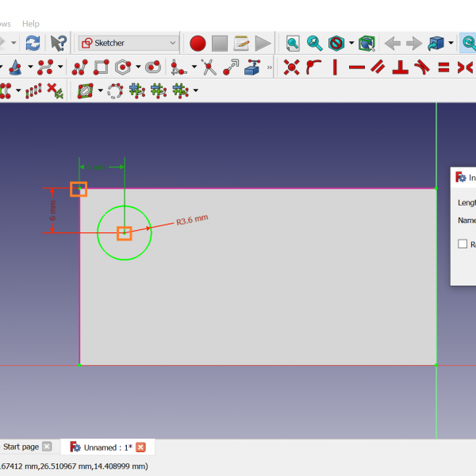Apply the Coincident constraint icon

click(x=291, y=67)
